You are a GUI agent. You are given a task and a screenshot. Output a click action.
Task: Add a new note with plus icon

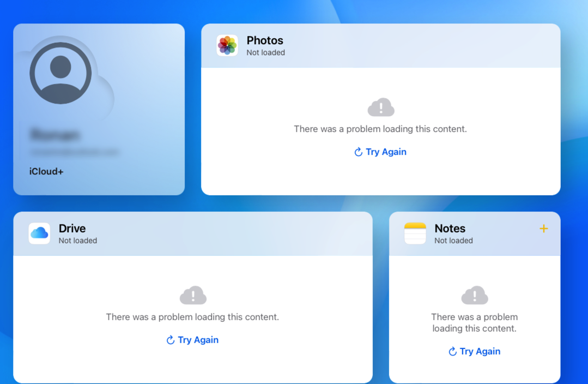[544, 229]
